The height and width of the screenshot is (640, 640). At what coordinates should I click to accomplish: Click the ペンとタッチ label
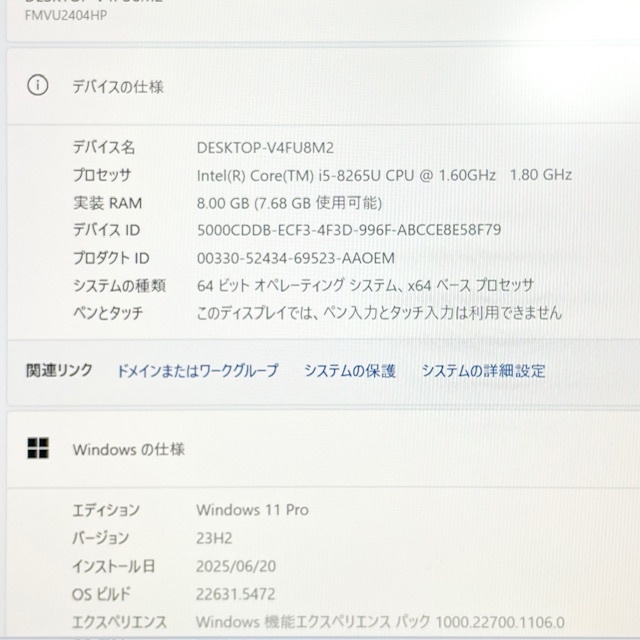pyautogui.click(x=108, y=313)
